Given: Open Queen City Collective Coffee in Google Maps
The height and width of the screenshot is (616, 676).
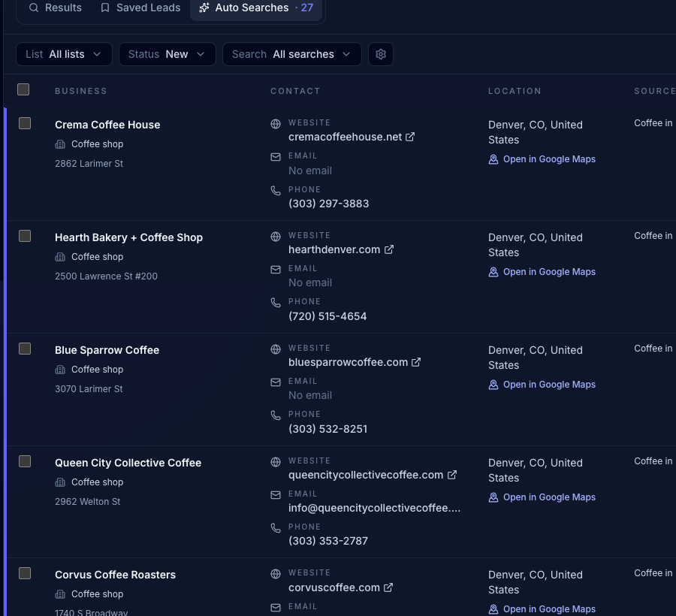Looking at the screenshot, I should 549,497.
